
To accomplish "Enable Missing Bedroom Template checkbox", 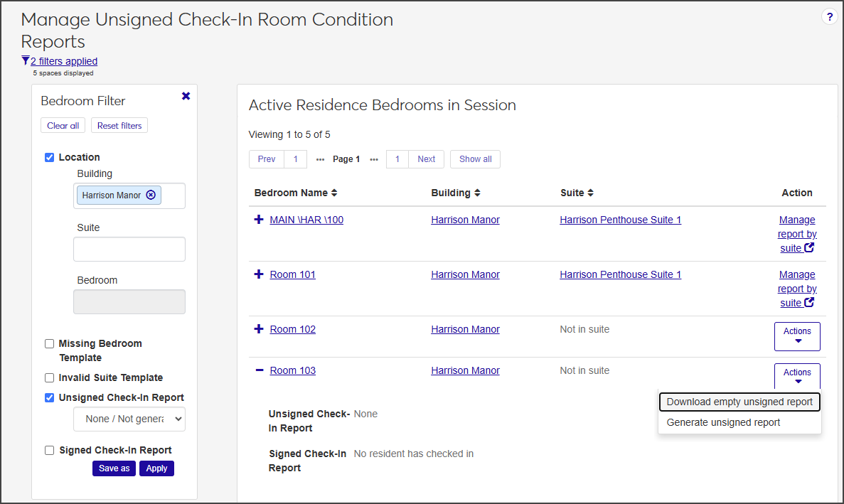I will point(50,343).
